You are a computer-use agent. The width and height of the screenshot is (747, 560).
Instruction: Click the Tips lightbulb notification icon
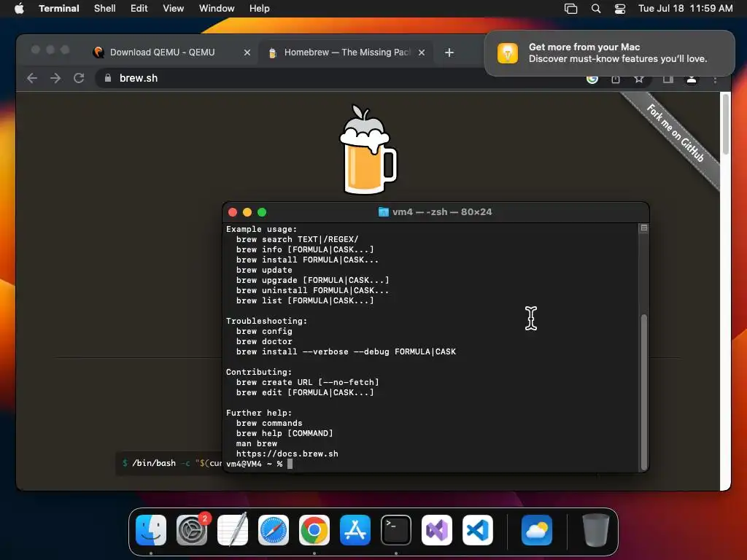click(508, 52)
